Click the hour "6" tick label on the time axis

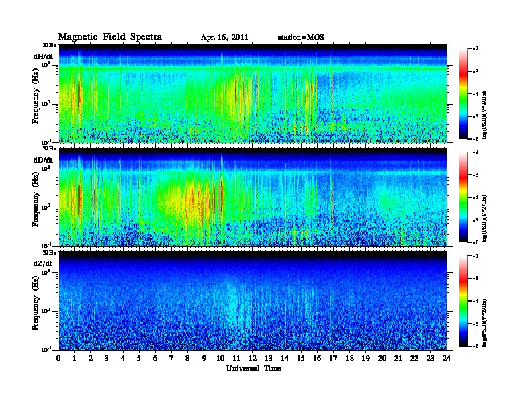(x=155, y=358)
